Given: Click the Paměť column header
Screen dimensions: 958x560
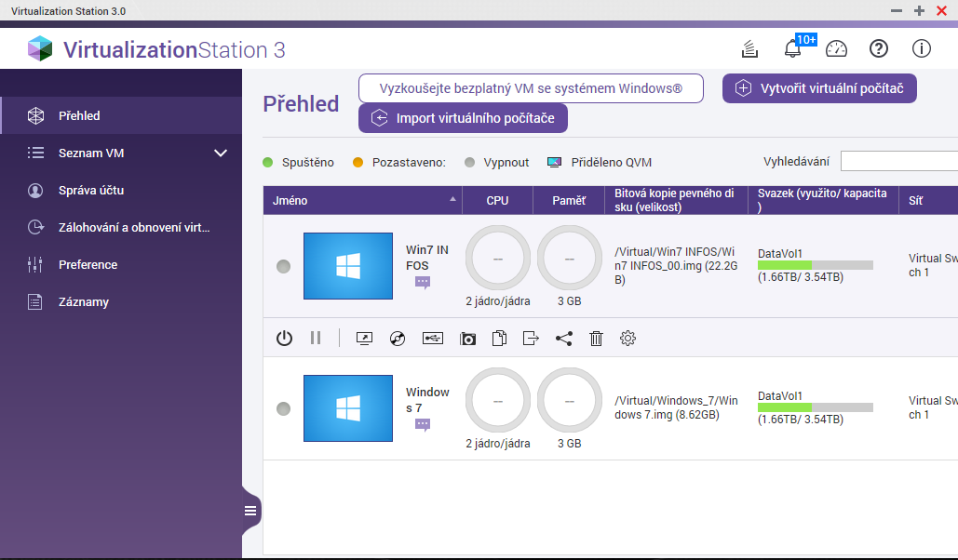Looking at the screenshot, I should click(x=569, y=200).
